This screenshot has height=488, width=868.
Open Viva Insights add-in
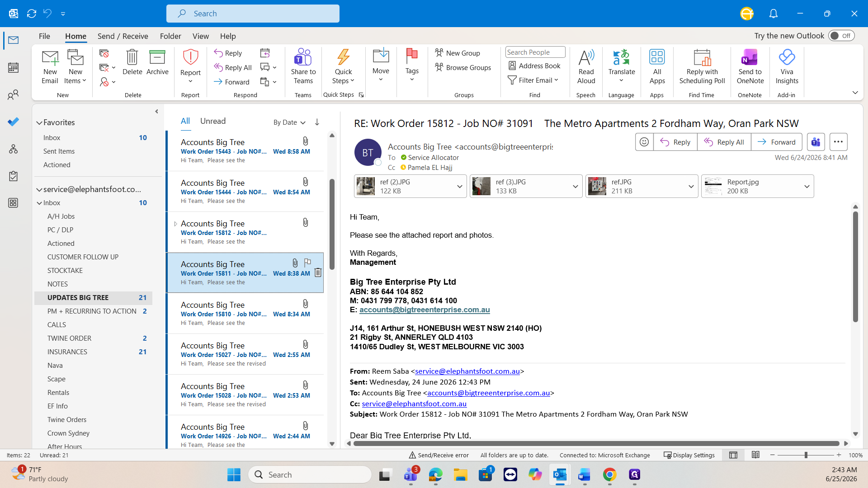[x=787, y=57]
